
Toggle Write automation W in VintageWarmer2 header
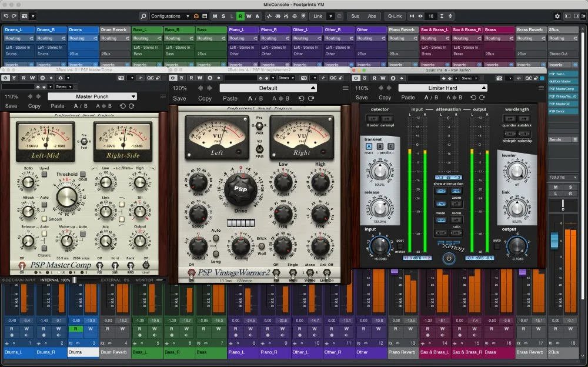pos(200,78)
